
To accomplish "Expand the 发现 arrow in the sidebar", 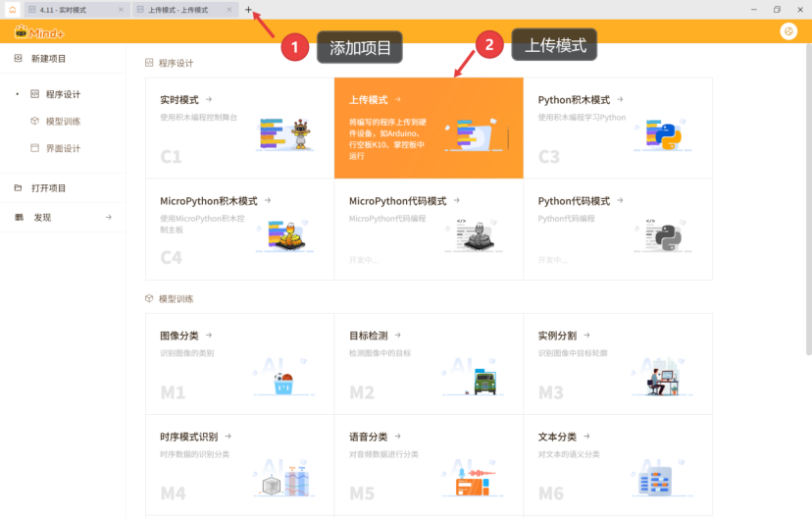I will tap(108, 218).
